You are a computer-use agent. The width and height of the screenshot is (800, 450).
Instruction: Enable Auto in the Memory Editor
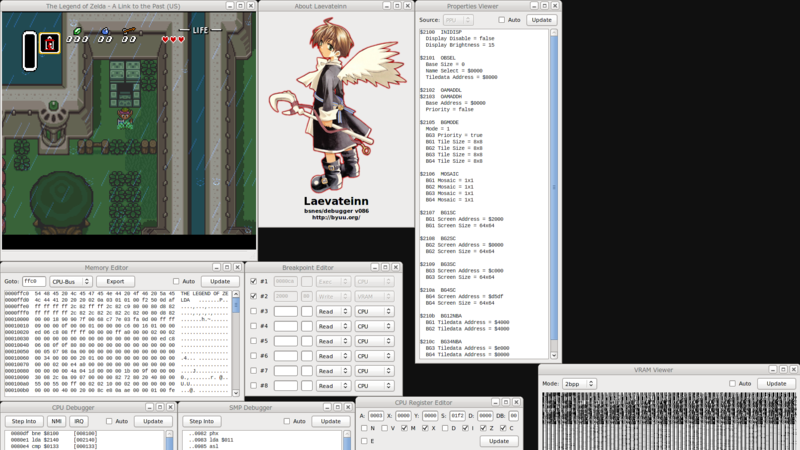tap(177, 282)
